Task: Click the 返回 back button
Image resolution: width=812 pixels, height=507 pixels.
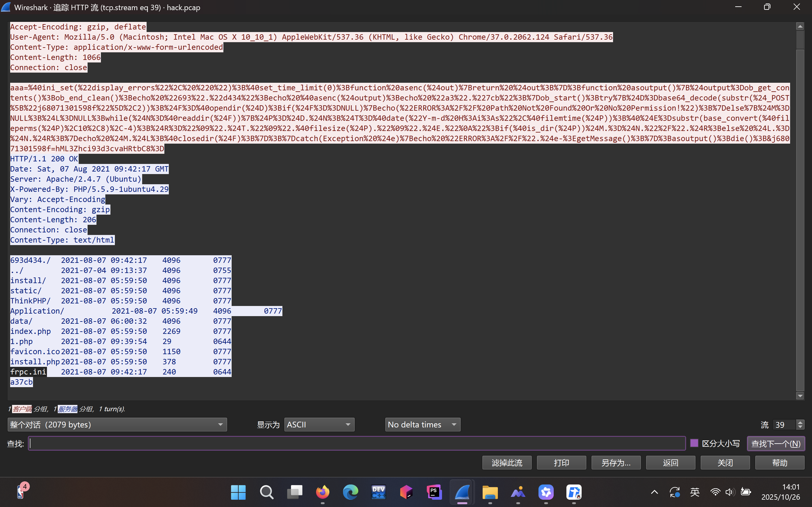Action: pos(671,463)
